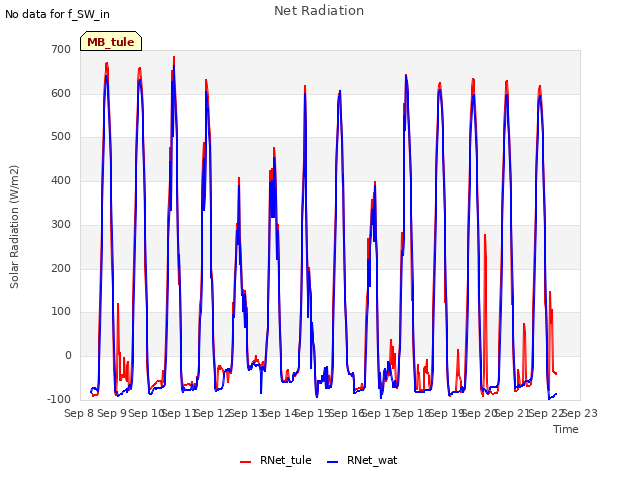Click the Sep 8 x-axis label

tap(79, 413)
